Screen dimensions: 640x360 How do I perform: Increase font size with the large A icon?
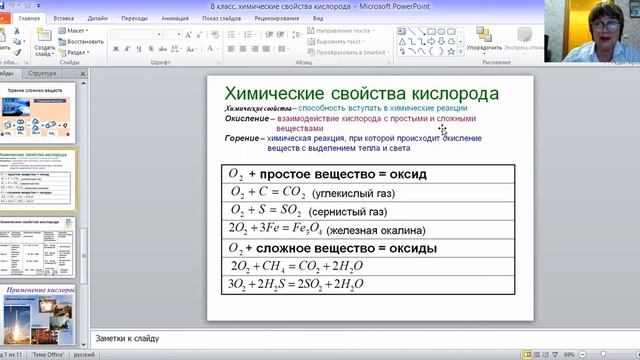188,35
